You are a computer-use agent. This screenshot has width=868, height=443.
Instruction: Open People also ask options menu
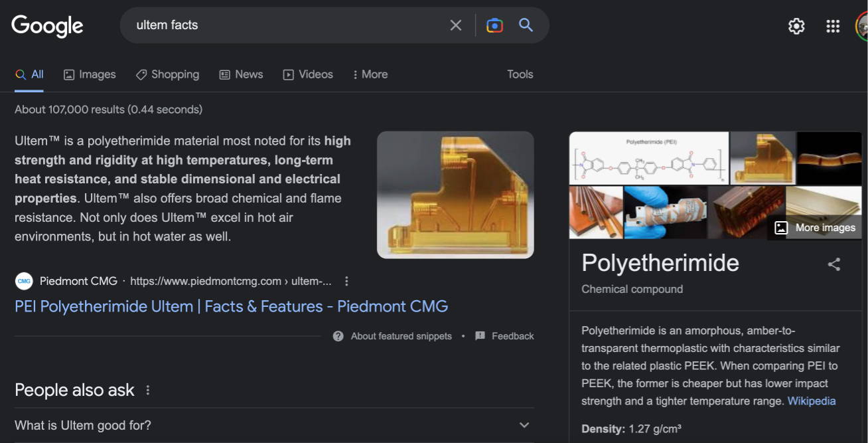148,390
